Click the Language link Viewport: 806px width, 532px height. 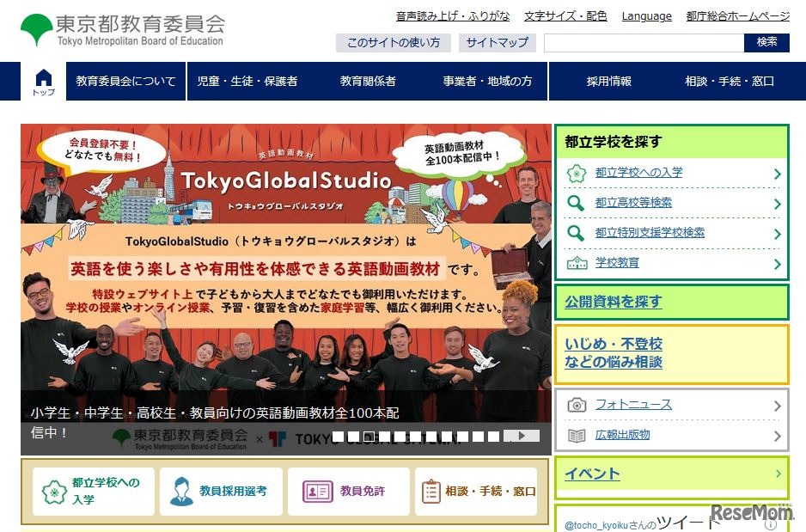coord(647,16)
